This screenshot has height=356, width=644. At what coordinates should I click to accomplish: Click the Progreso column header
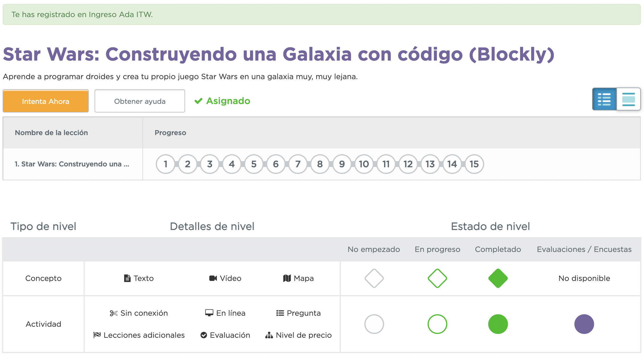[x=170, y=133]
